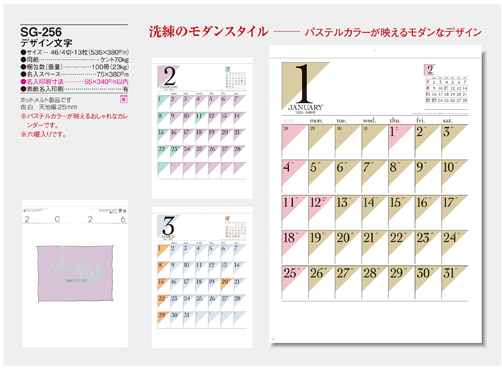The image size is (502, 369).
Task: Open the February calendar page thumbnail
Action: 202,128
